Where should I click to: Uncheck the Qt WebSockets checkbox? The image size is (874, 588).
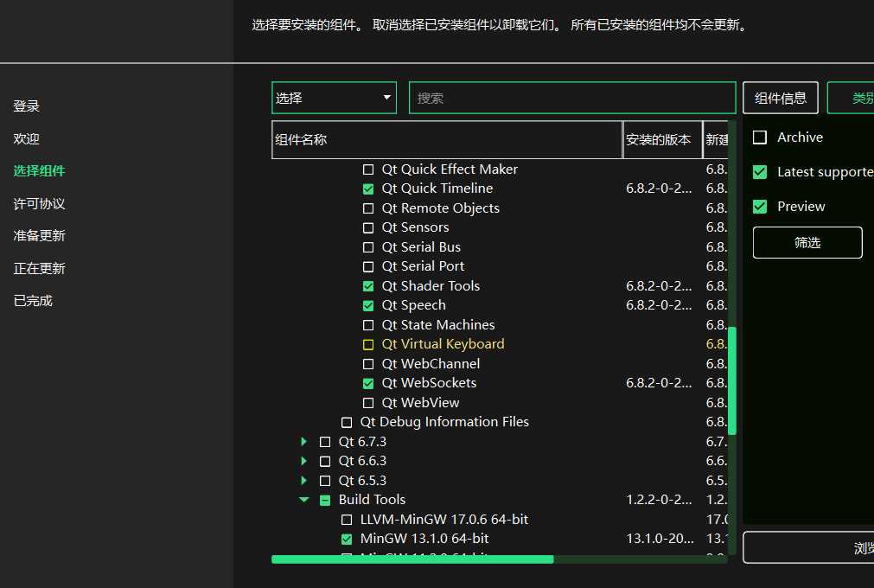pyautogui.click(x=368, y=383)
